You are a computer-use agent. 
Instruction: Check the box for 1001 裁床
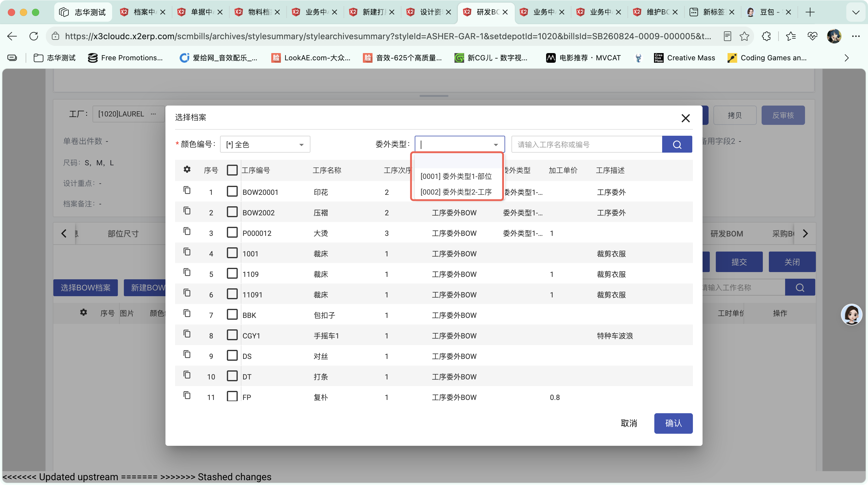pyautogui.click(x=232, y=253)
